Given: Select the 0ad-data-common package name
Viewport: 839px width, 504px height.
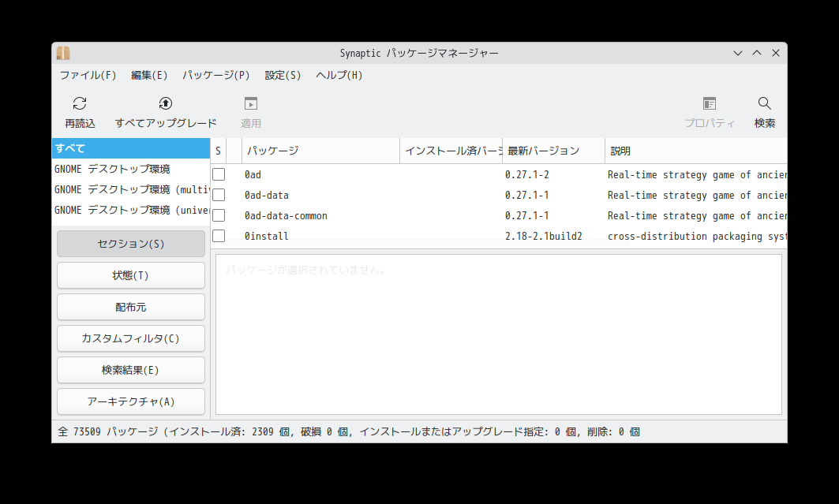Looking at the screenshot, I should pyautogui.click(x=286, y=215).
